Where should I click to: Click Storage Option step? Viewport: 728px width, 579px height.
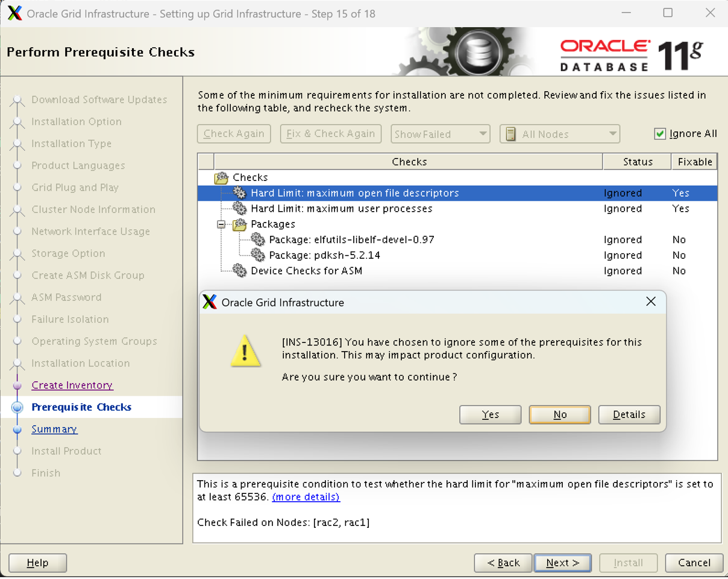click(68, 254)
